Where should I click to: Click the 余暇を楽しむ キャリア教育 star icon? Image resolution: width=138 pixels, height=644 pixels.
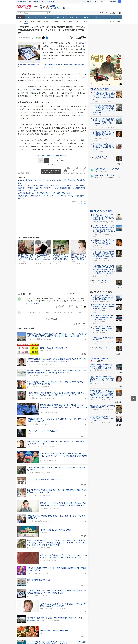click(92, 170)
